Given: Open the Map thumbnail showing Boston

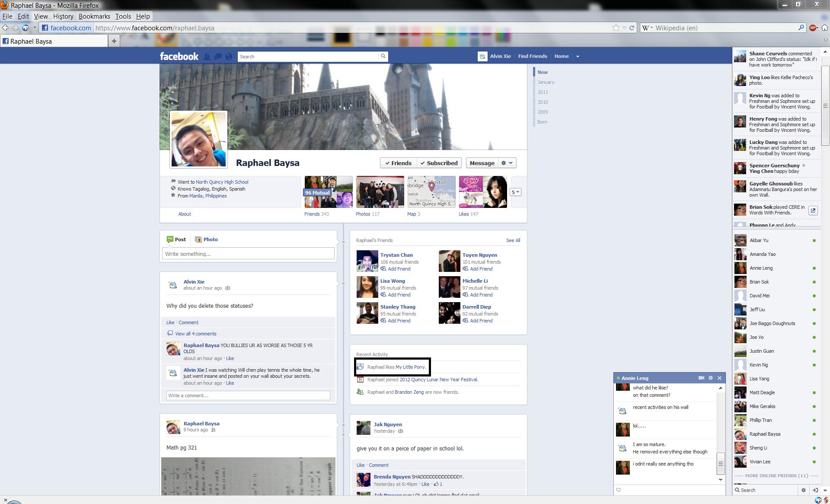Looking at the screenshot, I should (x=431, y=192).
